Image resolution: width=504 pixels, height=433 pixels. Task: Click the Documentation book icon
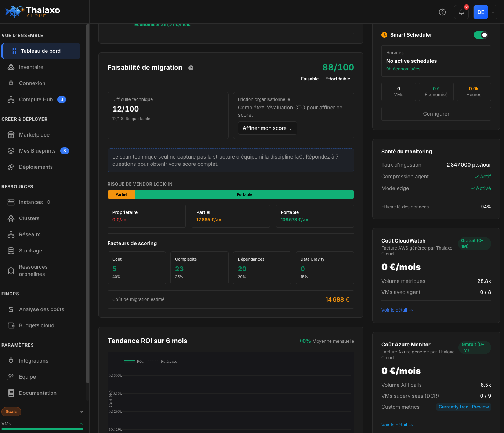(x=11, y=393)
